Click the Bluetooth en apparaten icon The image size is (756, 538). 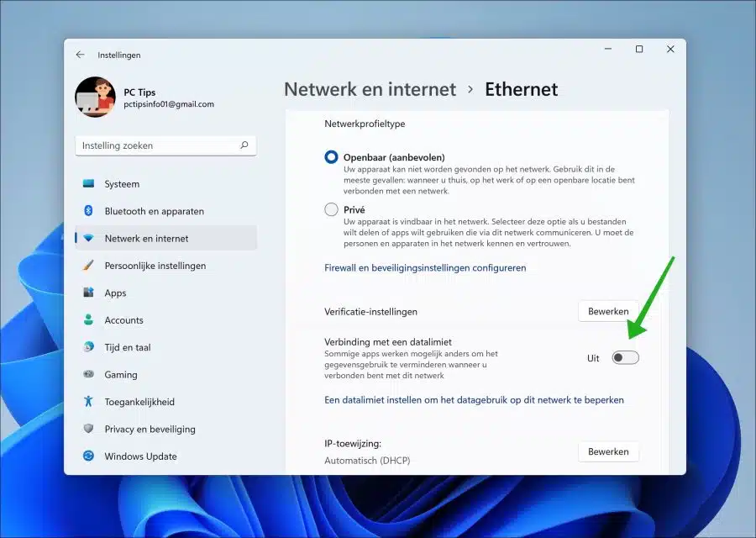point(88,211)
